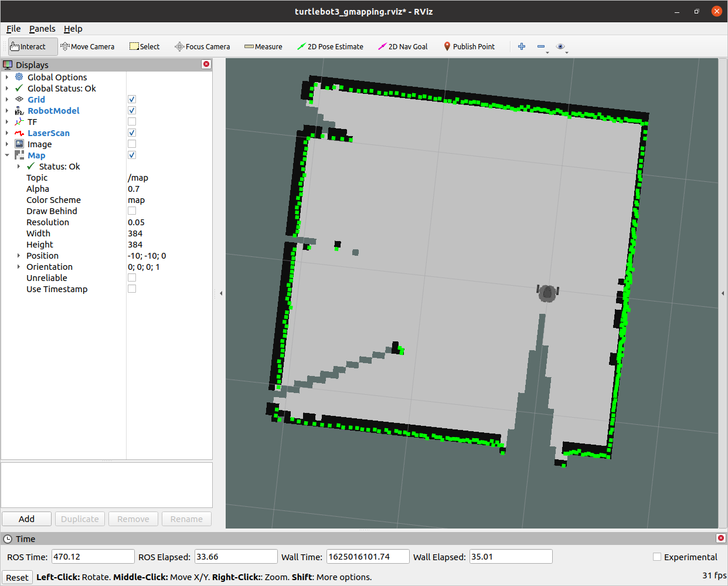The height and width of the screenshot is (586, 728).
Task: Select the Move Camera tool
Action: [x=87, y=47]
